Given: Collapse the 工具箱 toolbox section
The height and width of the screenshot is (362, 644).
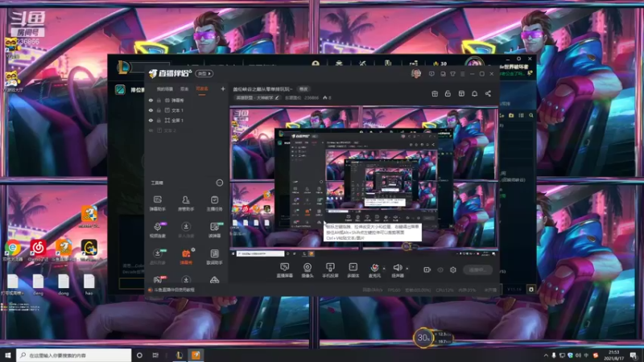Looking at the screenshot, I should coord(219,183).
